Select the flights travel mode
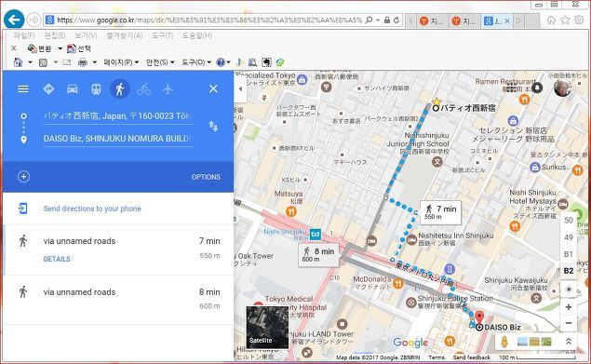591x364 pixels. tap(168, 89)
